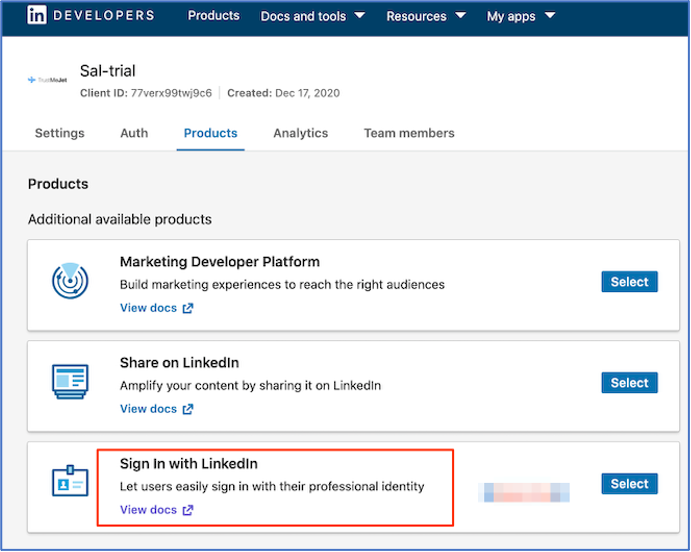The height and width of the screenshot is (552, 691).
Task: Click external link icon under Share on LinkedIn
Action: [188, 409]
